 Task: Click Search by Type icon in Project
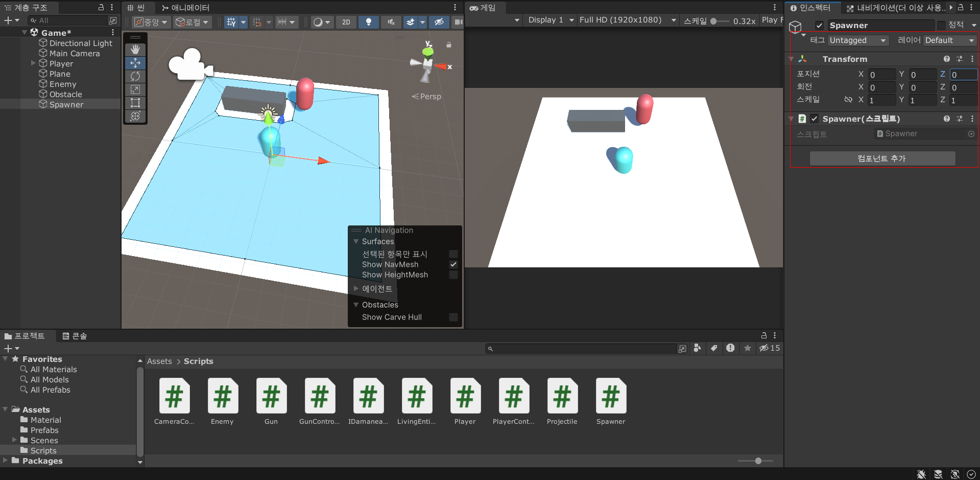coord(698,348)
